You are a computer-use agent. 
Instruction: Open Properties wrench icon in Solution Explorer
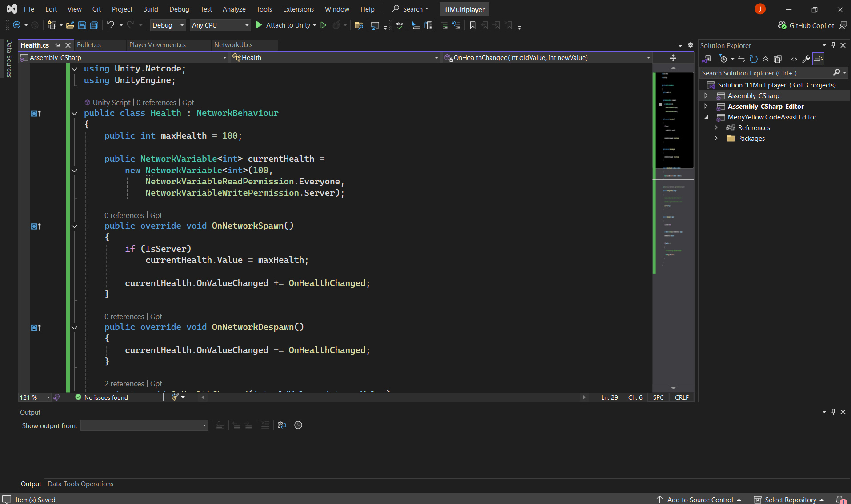[x=806, y=59]
